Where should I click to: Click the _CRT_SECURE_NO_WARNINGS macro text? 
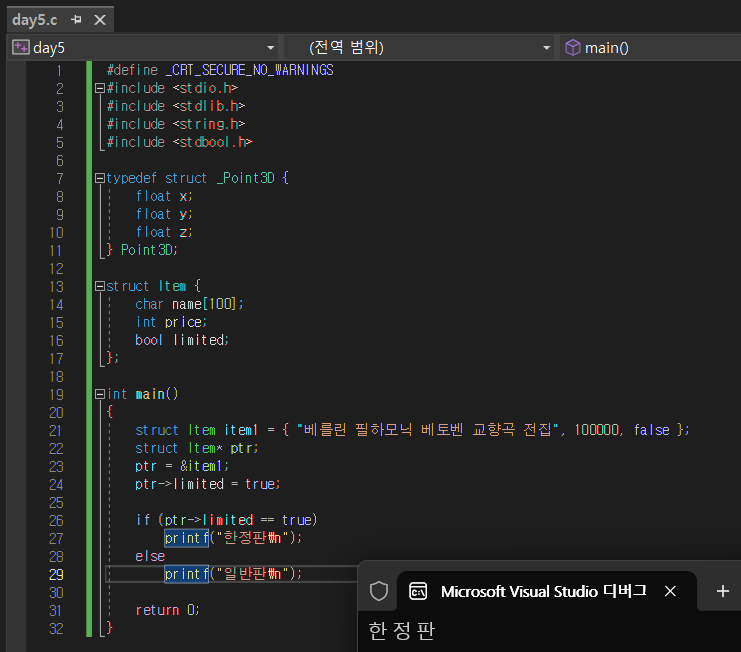(250, 70)
